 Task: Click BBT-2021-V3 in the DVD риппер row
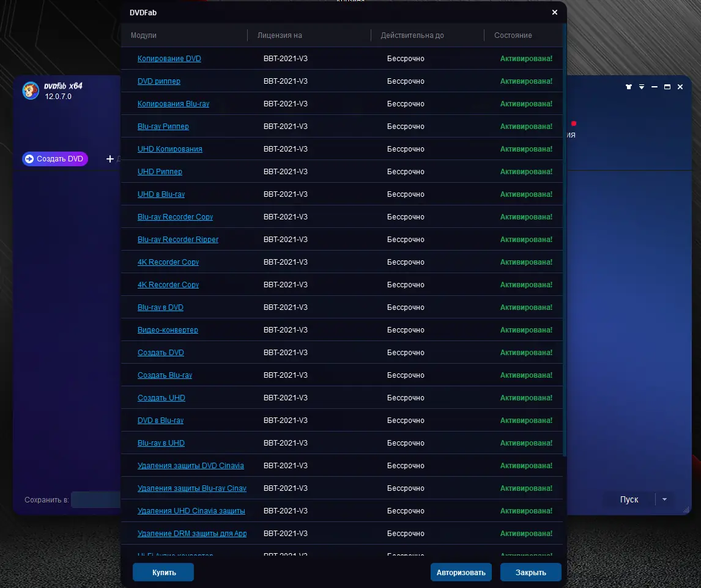tap(285, 81)
